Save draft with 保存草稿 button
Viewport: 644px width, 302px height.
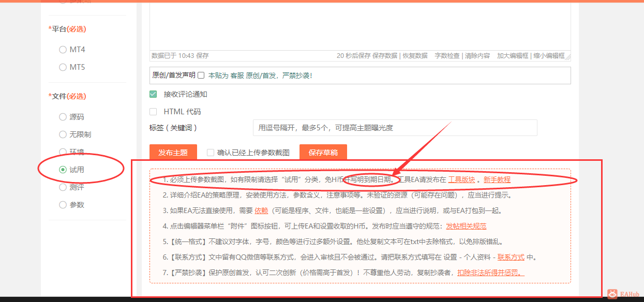(x=324, y=152)
